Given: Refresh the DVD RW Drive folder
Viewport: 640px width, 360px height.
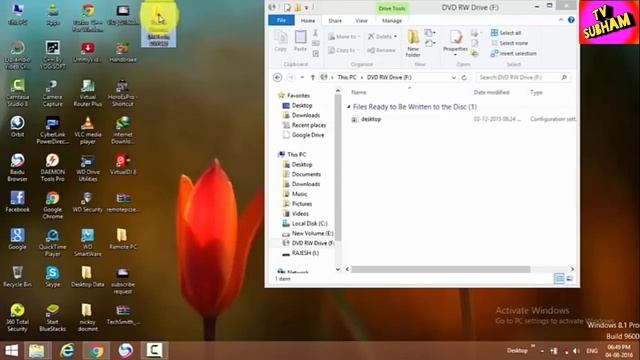Looking at the screenshot, I should pyautogui.click(x=464, y=78).
